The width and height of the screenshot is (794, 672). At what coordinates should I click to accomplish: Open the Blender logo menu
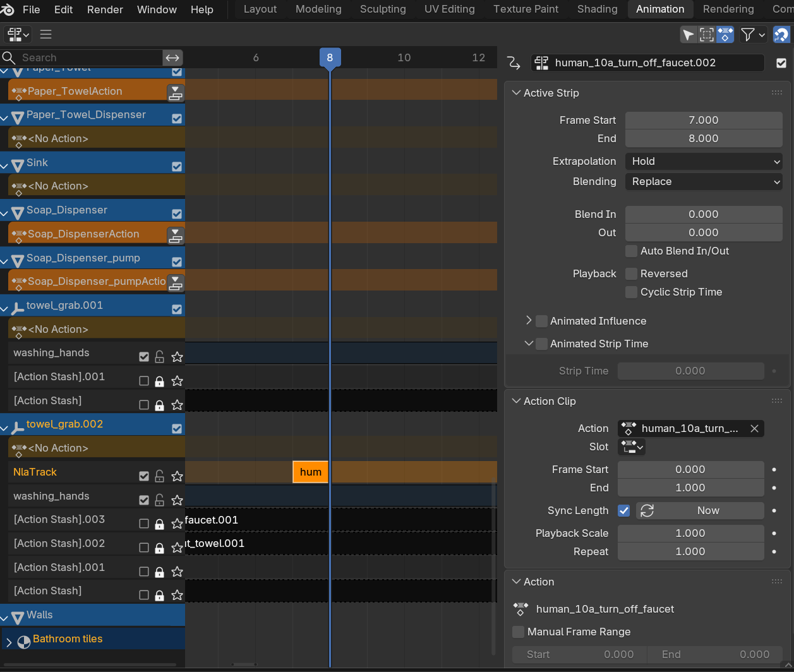8,9
